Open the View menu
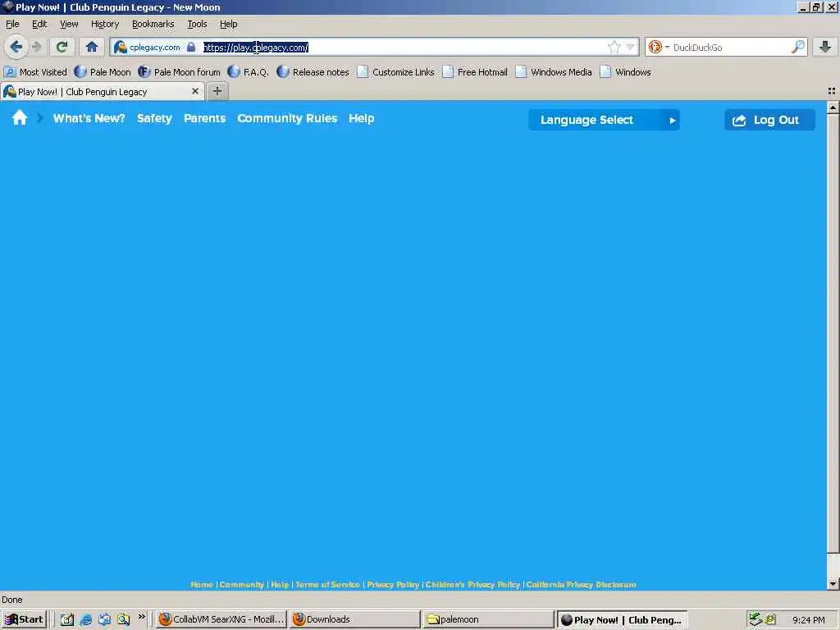Screen dimensions: 840x630 coord(69,24)
